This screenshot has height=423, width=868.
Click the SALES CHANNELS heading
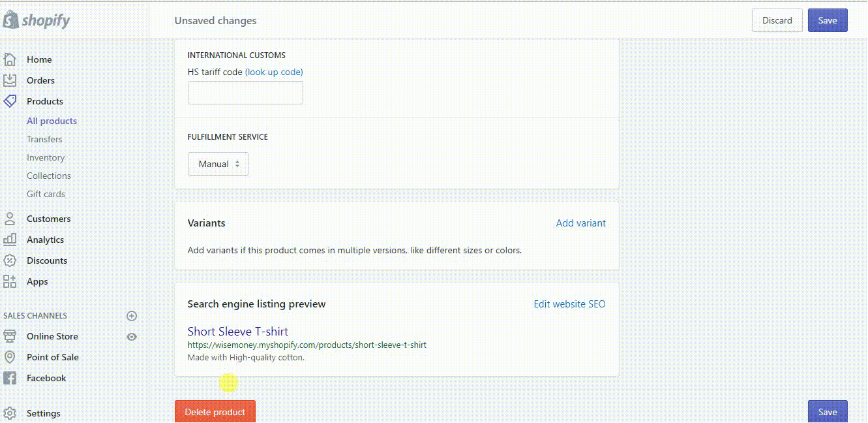35,316
